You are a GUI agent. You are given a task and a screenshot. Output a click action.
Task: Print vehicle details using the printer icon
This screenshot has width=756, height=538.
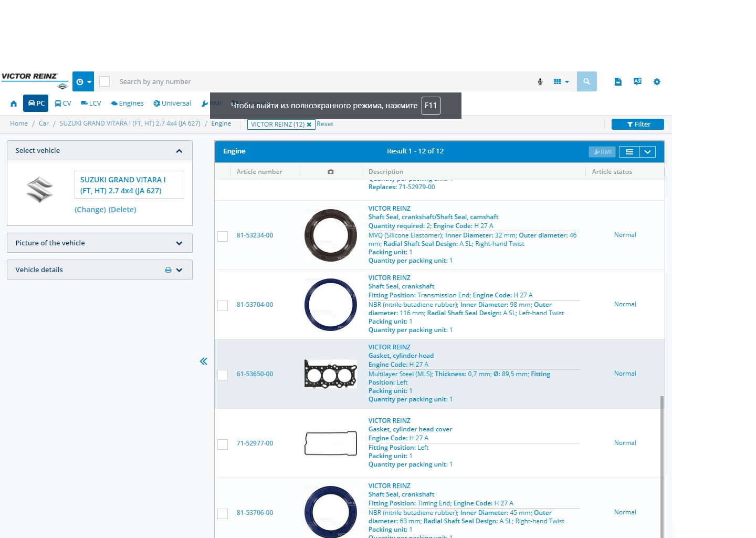pos(168,270)
